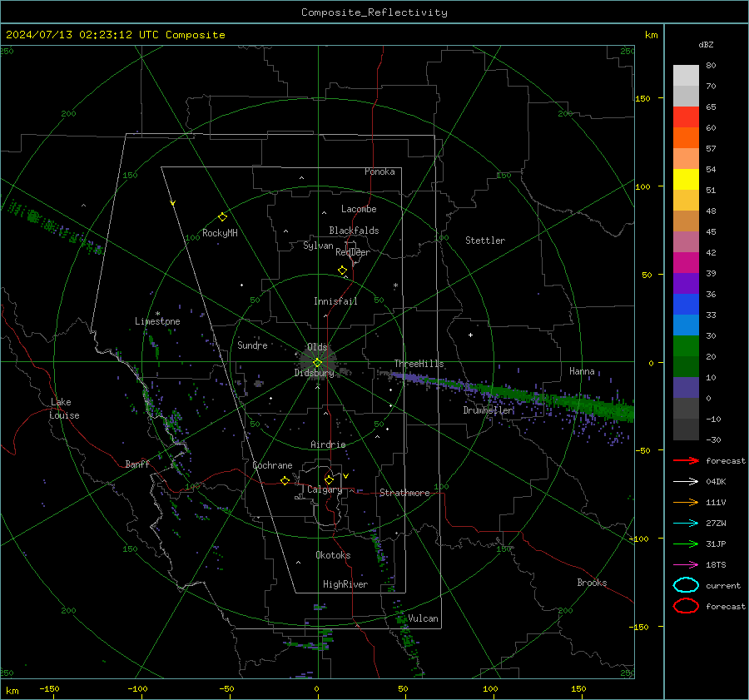Click the Lacombe city label
Screen dimensions: 749x700
point(359,209)
